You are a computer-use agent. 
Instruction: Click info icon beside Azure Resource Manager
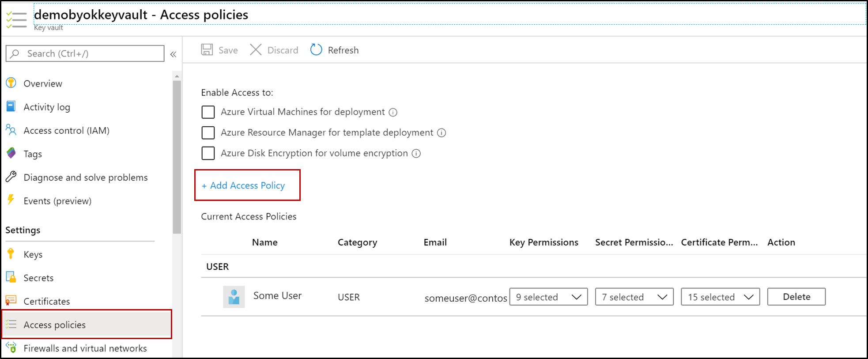442,133
